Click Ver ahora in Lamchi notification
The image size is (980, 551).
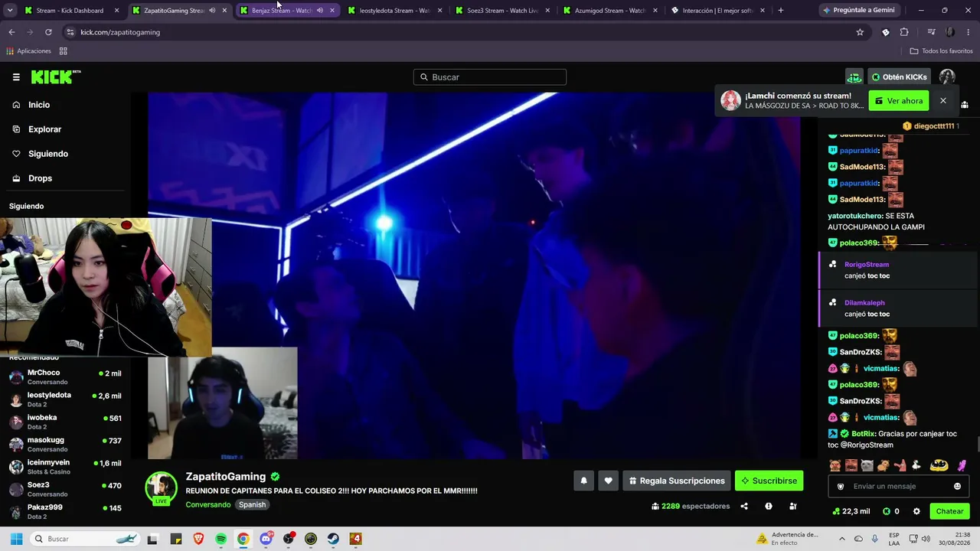pyautogui.click(x=899, y=101)
